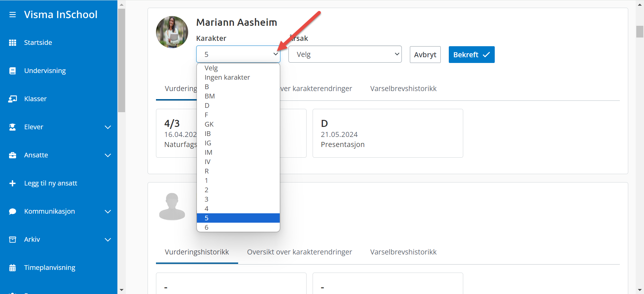Image resolution: width=644 pixels, height=294 pixels.
Task: Click Mariann Aasheim's profile photo
Action: click(x=172, y=32)
